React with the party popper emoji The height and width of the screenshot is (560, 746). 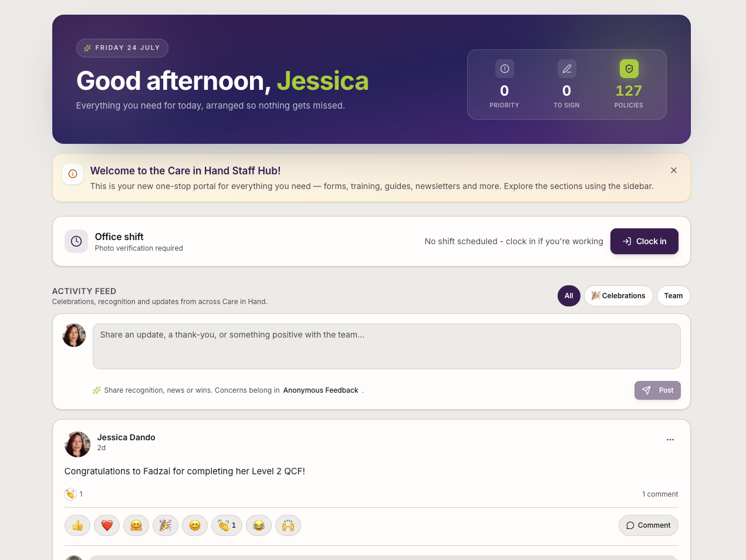pyautogui.click(x=166, y=525)
